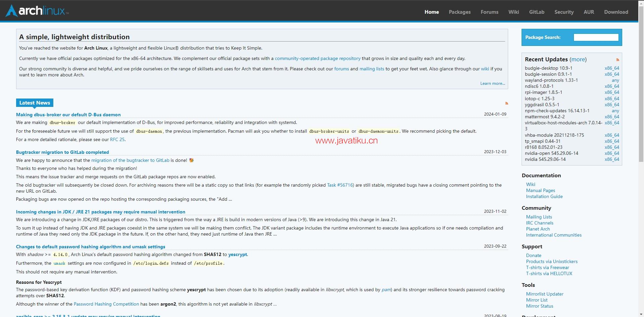Open budgie-session 0.9.1-1 package update
Viewport: 644px width, 317px height.
(548, 74)
